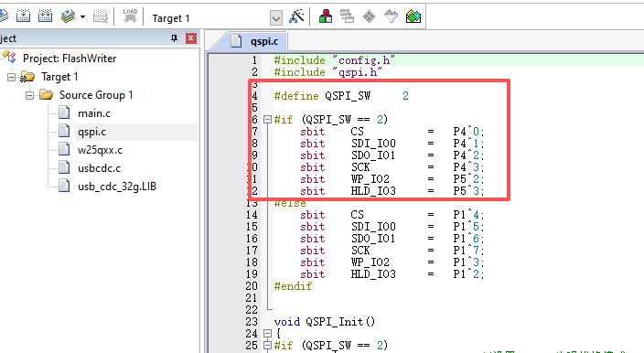This screenshot has width=644, height=353.
Task: Select usbcdc.c in project tree
Action: pyautogui.click(x=99, y=168)
